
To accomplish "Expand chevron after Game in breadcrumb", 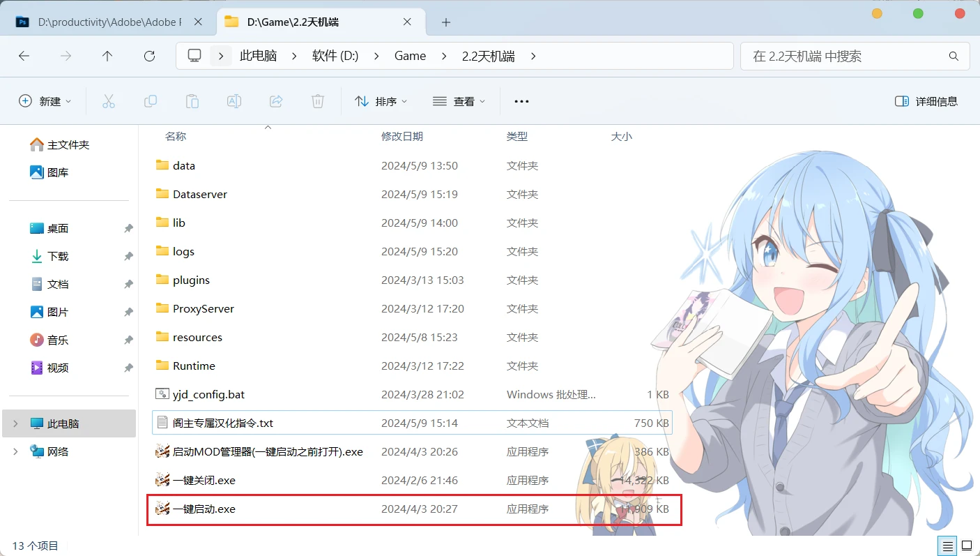I will [x=444, y=57].
